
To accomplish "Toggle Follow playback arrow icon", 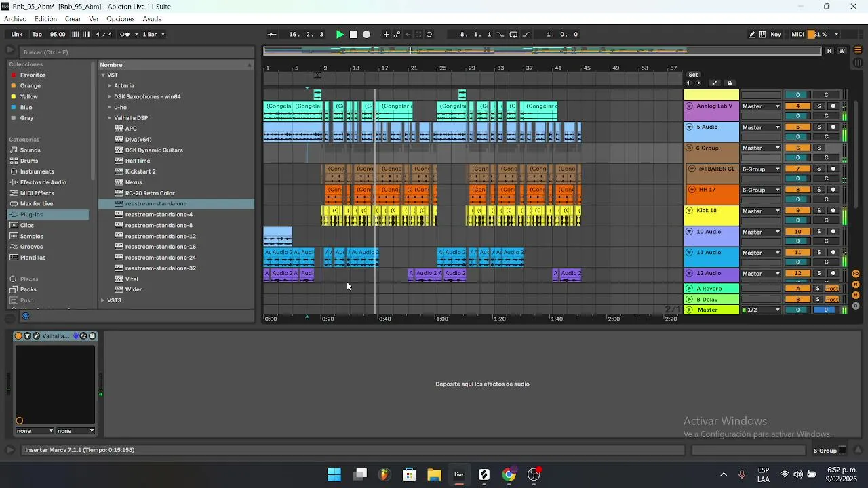I will click(x=272, y=34).
